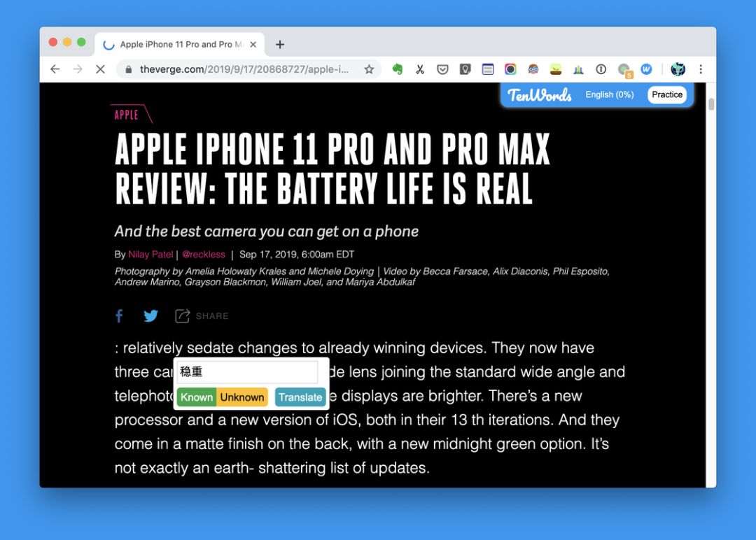
Task: Mark the word as Known
Action: tap(197, 397)
